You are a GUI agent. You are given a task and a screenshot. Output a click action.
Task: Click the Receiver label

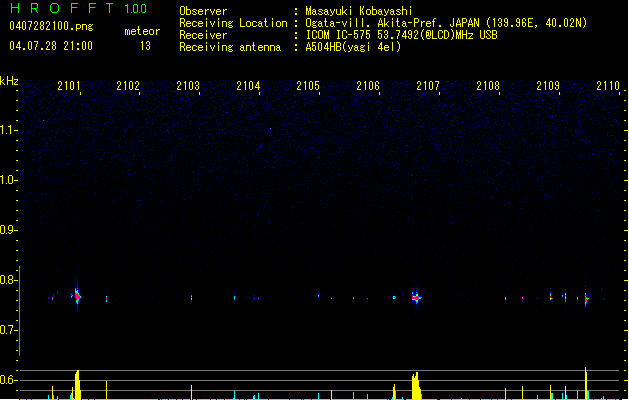tap(203, 35)
